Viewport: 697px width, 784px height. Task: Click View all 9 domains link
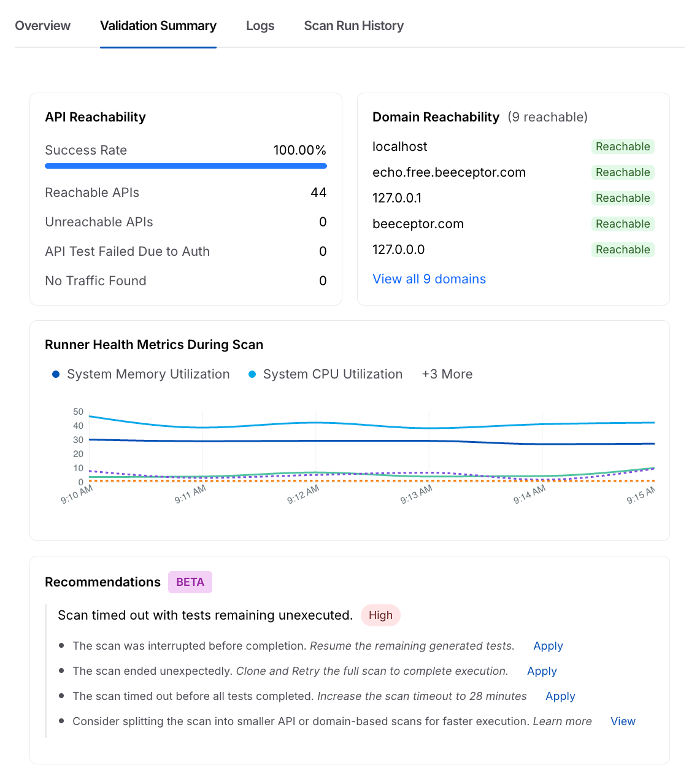tap(429, 279)
